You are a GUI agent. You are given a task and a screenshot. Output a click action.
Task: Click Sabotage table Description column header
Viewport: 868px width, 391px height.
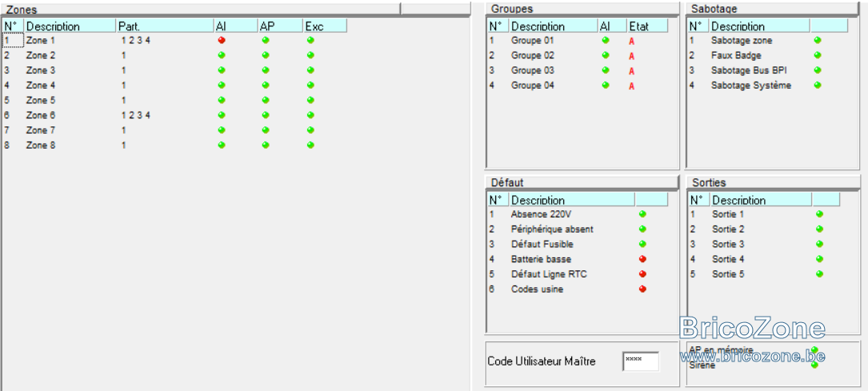click(x=759, y=26)
